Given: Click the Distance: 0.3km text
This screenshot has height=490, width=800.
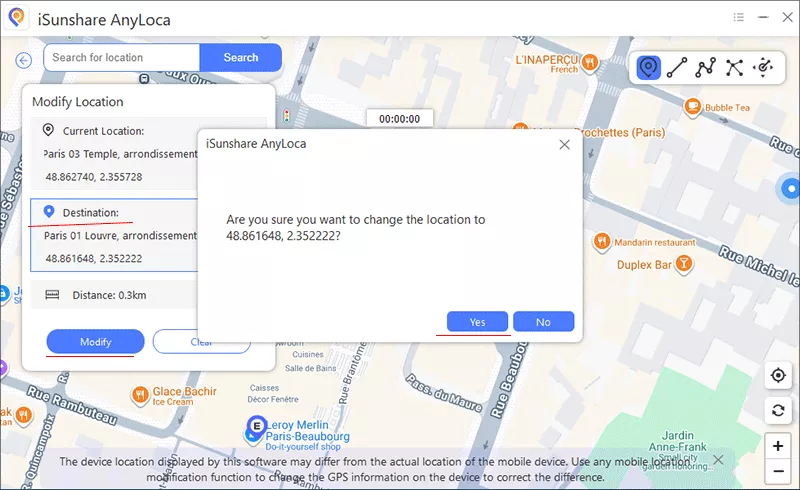Looking at the screenshot, I should click(x=109, y=295).
